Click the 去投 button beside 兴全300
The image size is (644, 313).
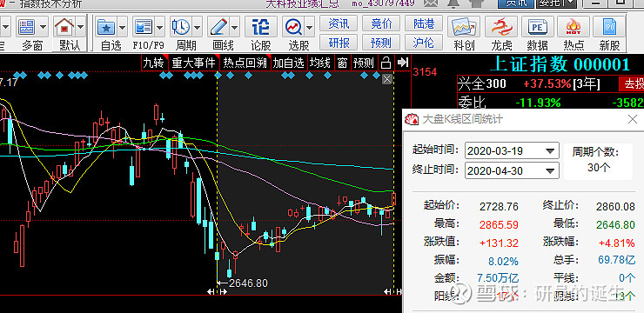[633, 84]
